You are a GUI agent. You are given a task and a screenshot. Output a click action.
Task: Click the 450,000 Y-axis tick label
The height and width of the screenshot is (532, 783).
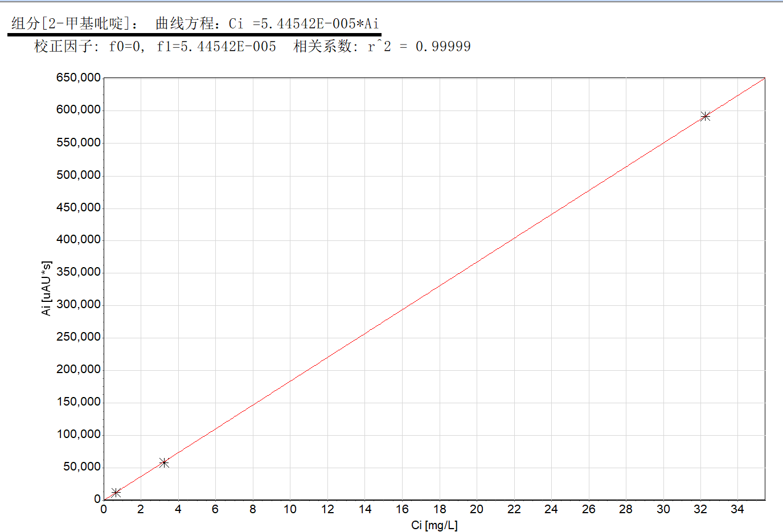(79, 207)
